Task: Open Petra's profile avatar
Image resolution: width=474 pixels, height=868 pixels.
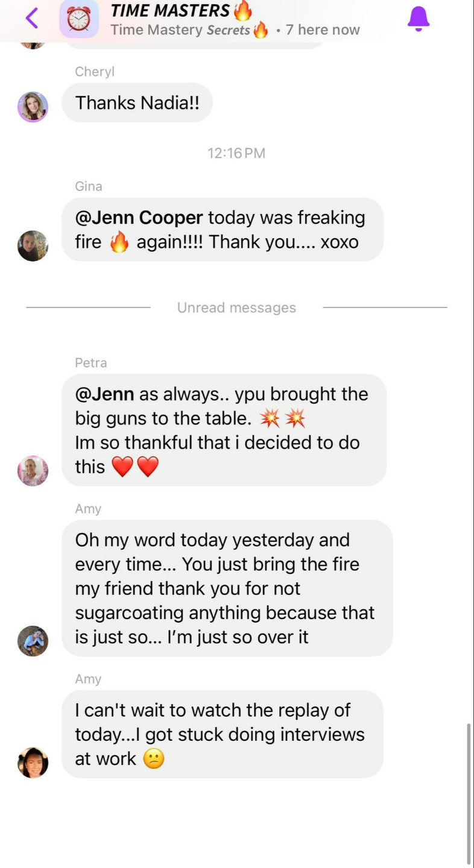Action: click(x=33, y=471)
